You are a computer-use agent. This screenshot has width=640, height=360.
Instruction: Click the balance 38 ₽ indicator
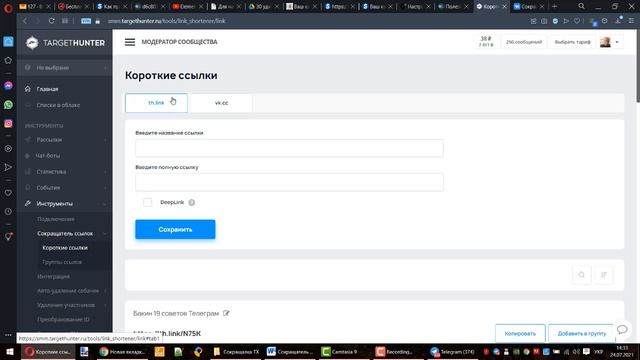(x=486, y=42)
